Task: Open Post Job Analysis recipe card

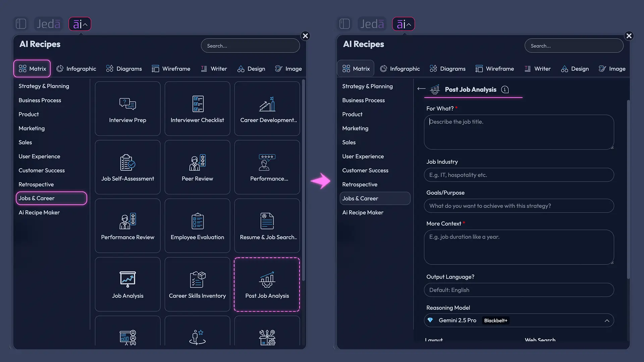Action: (267, 284)
